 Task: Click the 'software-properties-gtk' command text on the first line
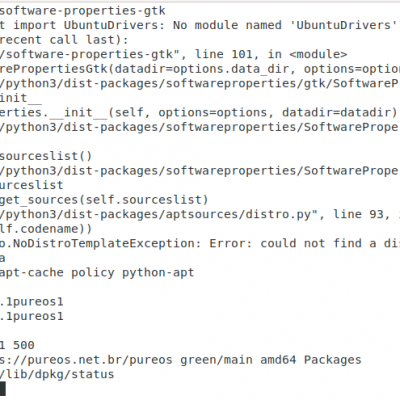point(82,11)
